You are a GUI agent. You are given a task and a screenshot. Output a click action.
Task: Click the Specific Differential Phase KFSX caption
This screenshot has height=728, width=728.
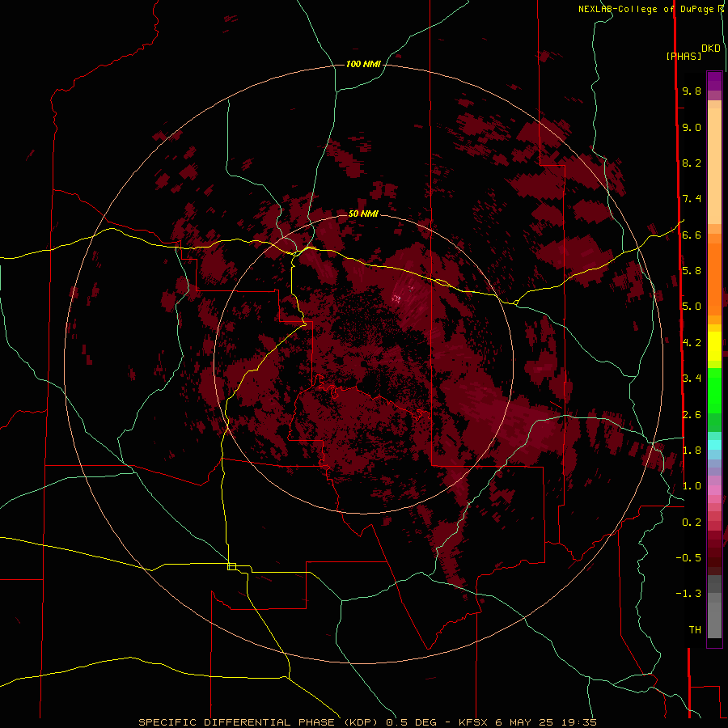pyautogui.click(x=367, y=722)
